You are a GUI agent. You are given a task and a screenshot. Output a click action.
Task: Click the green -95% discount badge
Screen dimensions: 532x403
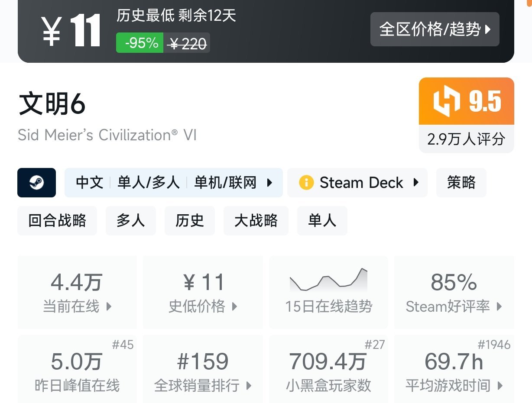pos(140,43)
